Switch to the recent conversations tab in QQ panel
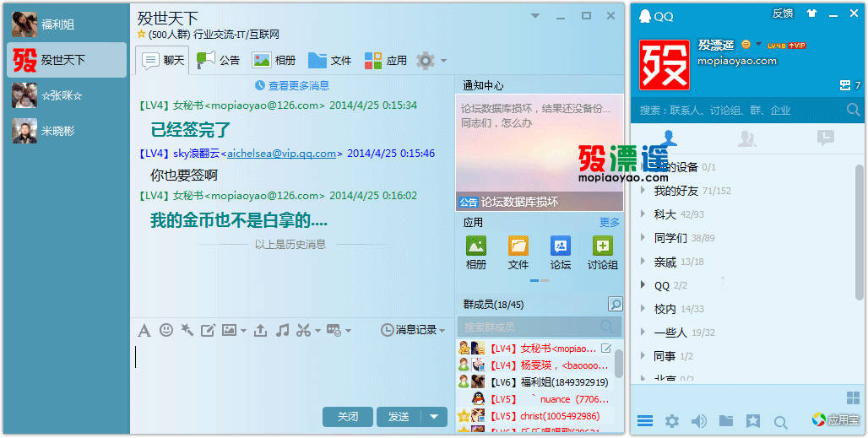The width and height of the screenshot is (868, 438). tap(825, 138)
